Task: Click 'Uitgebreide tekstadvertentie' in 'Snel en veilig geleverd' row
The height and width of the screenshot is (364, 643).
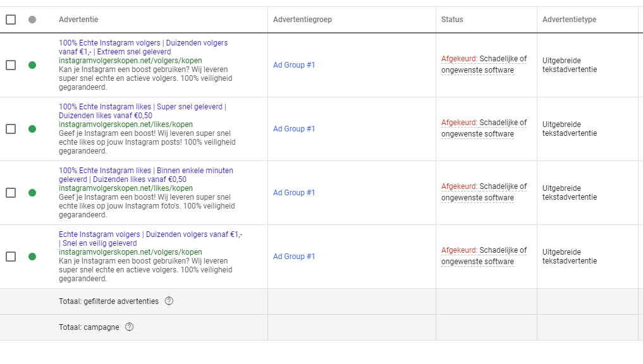Action: [x=570, y=256]
